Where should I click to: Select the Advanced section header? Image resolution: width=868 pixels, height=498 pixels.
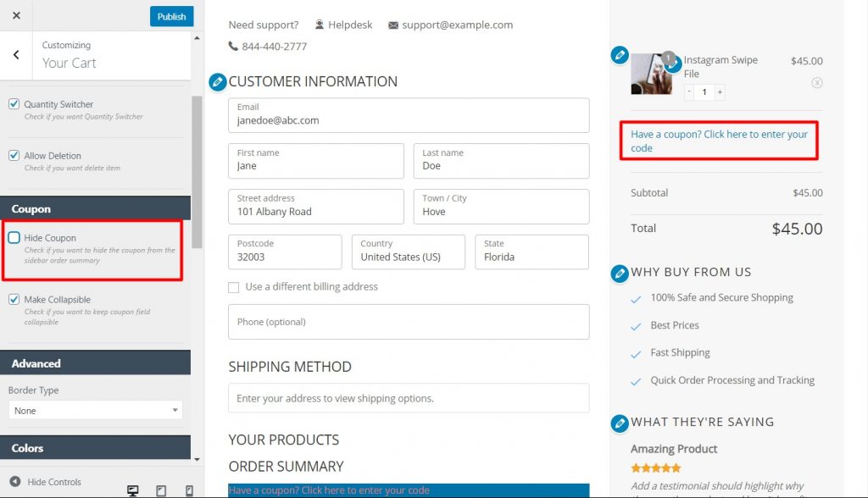point(95,363)
